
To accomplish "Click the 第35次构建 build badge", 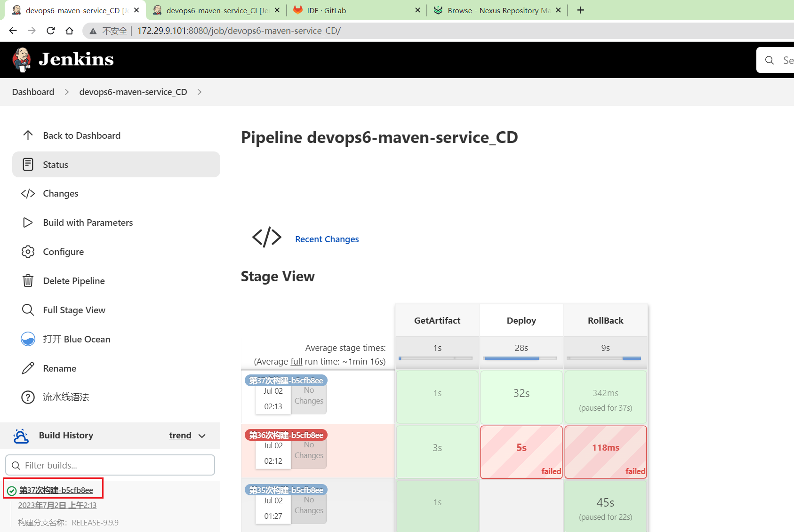I will (x=286, y=490).
